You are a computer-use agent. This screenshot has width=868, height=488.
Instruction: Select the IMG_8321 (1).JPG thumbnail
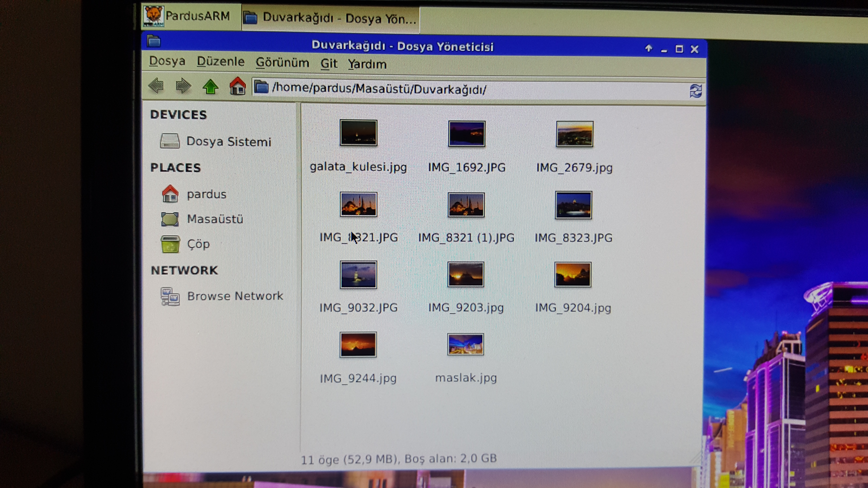pos(466,205)
